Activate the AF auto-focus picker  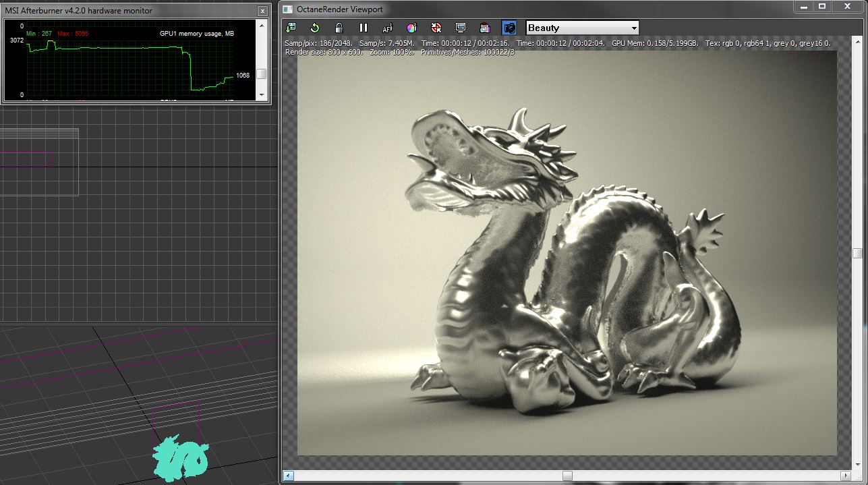click(388, 28)
